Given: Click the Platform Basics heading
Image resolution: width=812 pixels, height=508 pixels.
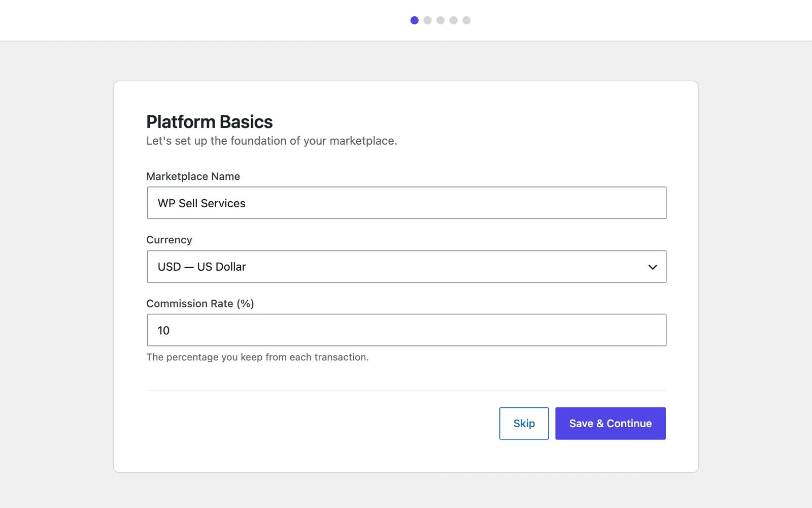Looking at the screenshot, I should pyautogui.click(x=210, y=122).
